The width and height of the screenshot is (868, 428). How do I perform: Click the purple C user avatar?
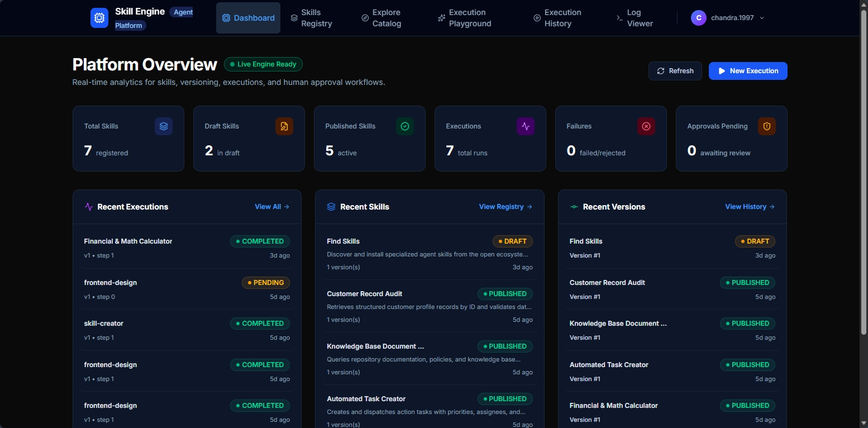(699, 18)
